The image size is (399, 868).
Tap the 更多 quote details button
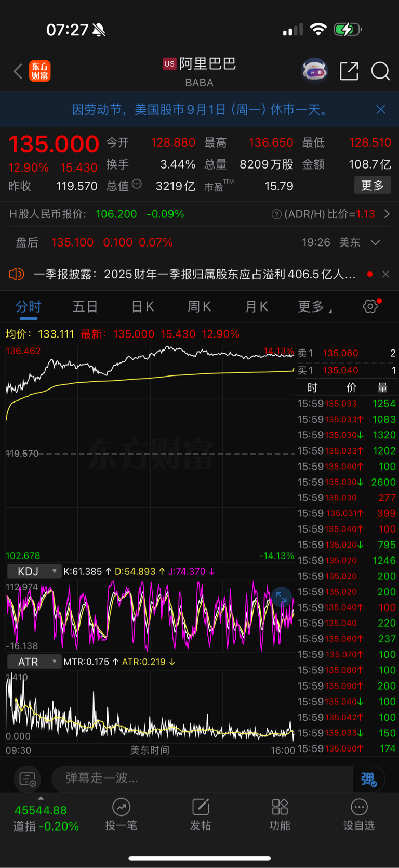point(373,185)
